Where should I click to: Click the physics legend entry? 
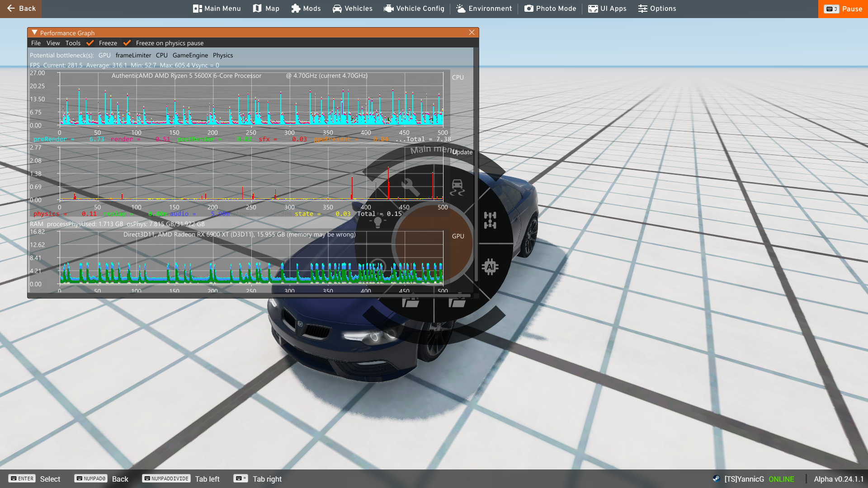point(65,214)
